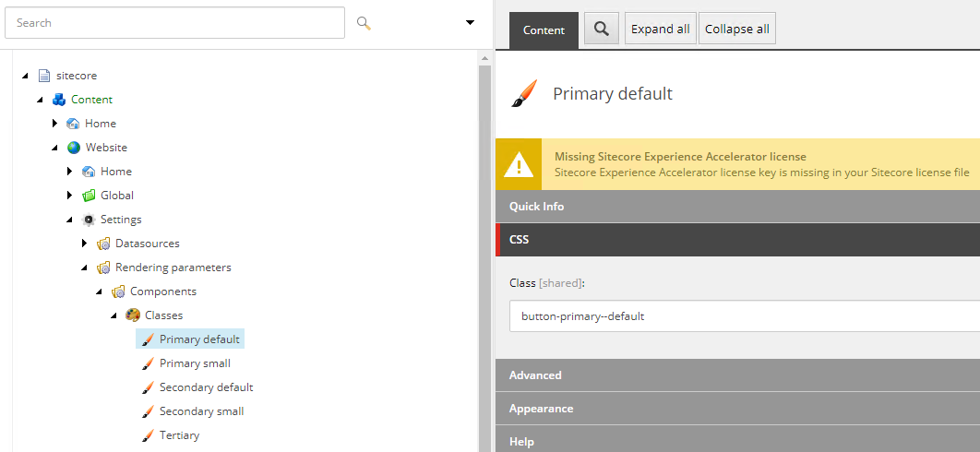980x452 pixels.
Task: Switch to the Content tab
Action: (x=544, y=30)
